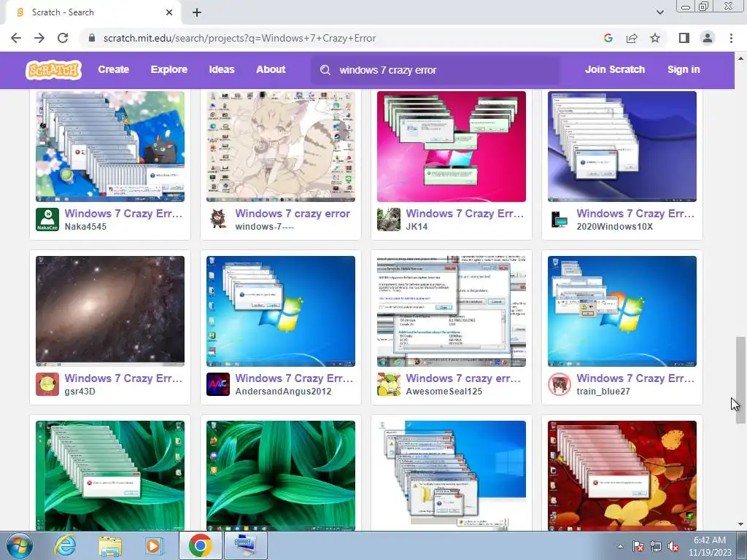Open JK14's Windows 7 Crazy Err title
This screenshot has width=747, height=560.
(465, 214)
